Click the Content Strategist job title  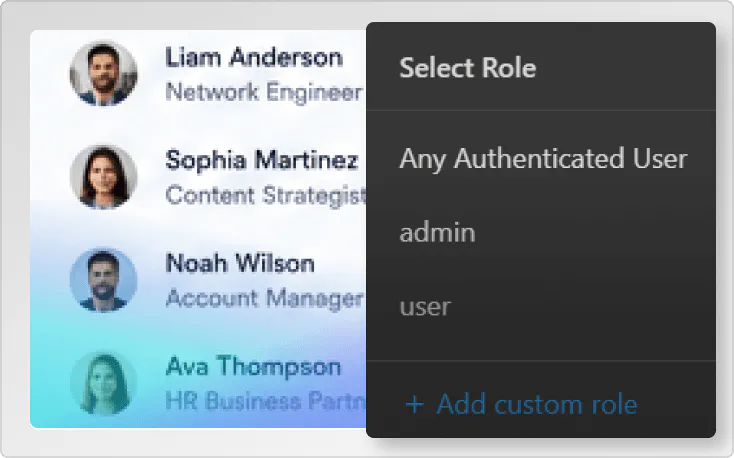click(x=266, y=195)
